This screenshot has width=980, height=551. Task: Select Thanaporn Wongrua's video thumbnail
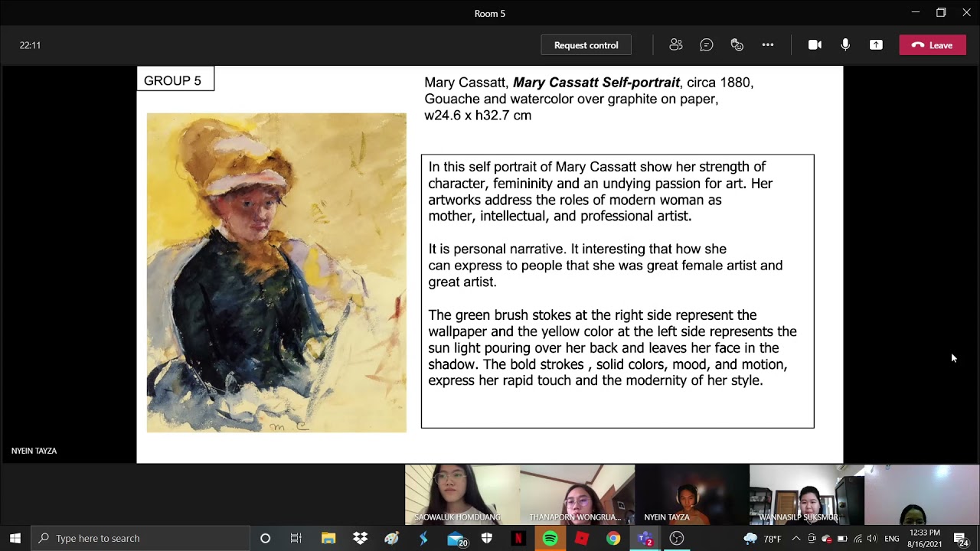coord(577,494)
